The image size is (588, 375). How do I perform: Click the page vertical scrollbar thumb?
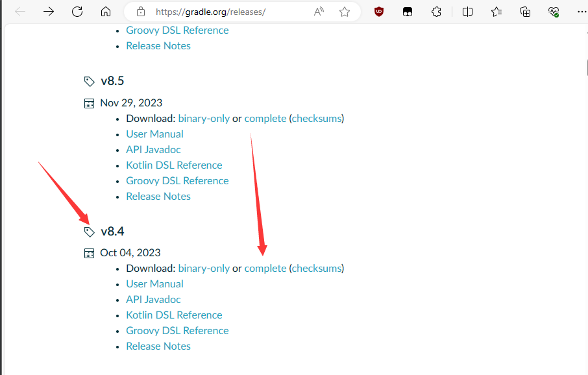(x=587, y=67)
